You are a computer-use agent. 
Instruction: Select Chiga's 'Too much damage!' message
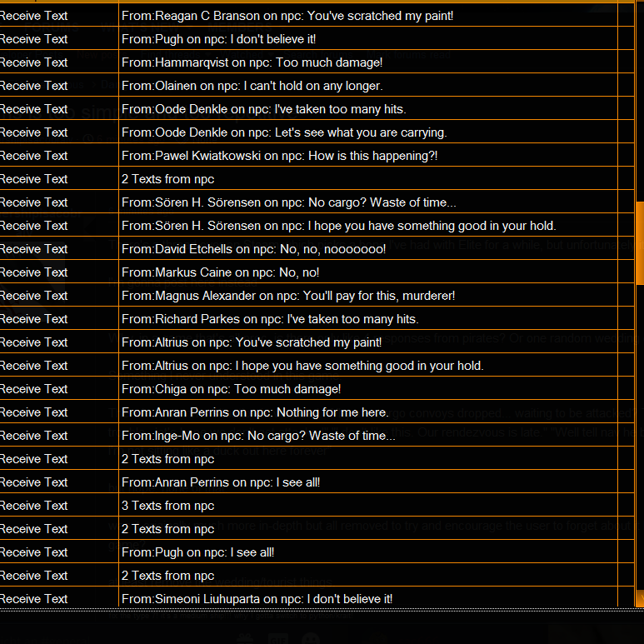232,389
